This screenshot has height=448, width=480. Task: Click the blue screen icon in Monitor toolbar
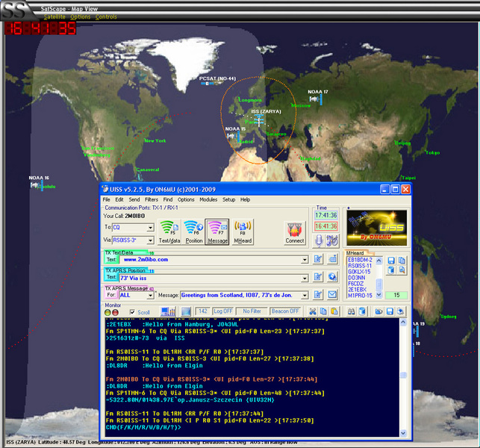point(186,311)
